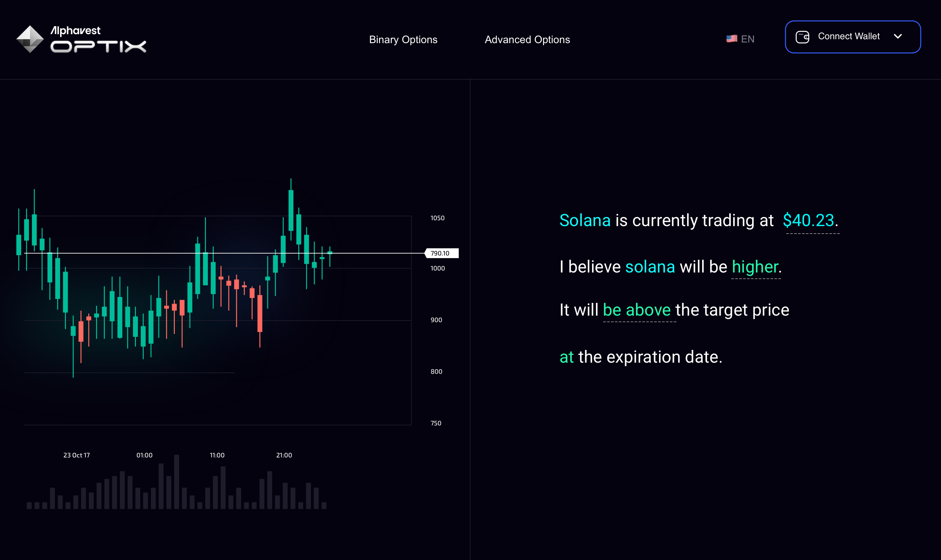Click the Connect Wallet button
941x560 pixels.
pos(853,37)
